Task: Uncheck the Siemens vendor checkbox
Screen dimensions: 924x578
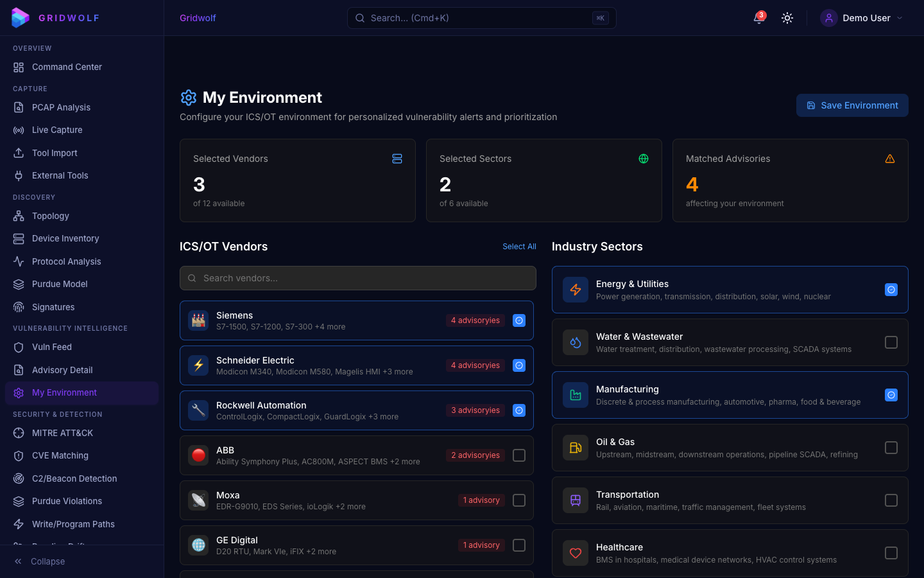Action: [519, 320]
